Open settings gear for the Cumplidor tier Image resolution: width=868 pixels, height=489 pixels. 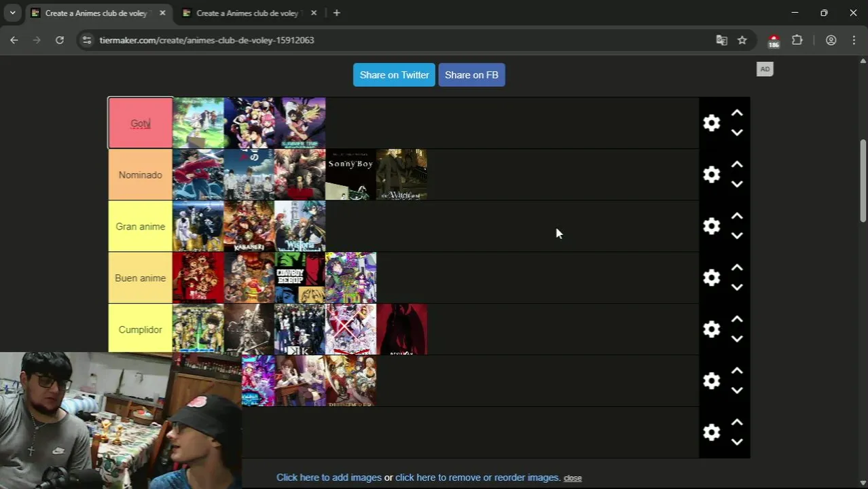[x=711, y=329]
